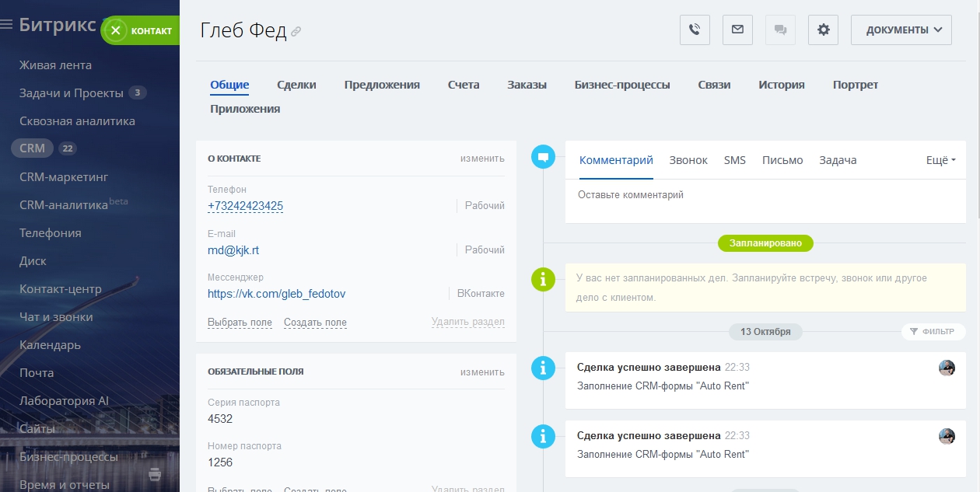Click the printer icon in sidebar

[x=155, y=474]
